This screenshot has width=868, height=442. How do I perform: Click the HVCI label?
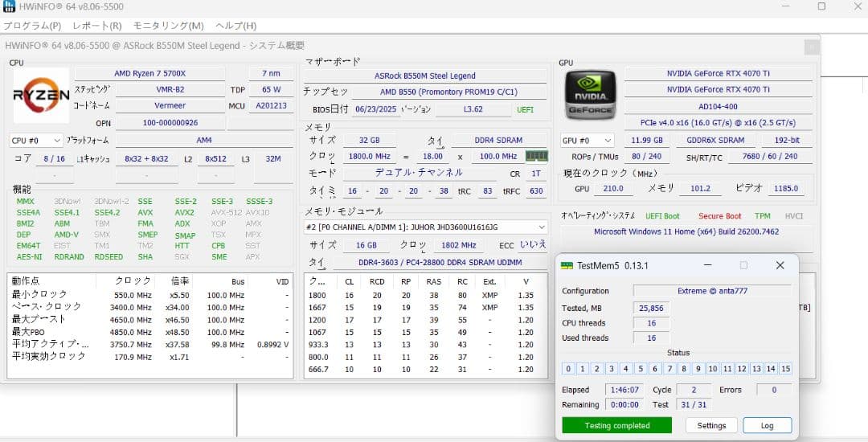coord(794,216)
